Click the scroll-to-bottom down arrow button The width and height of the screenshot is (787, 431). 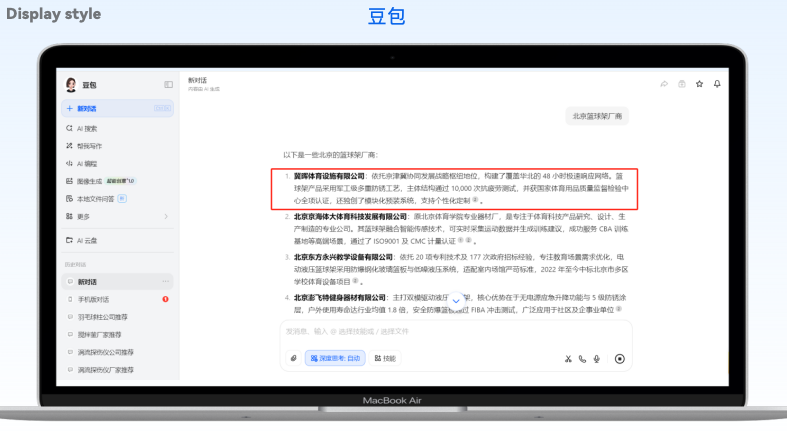click(x=456, y=301)
